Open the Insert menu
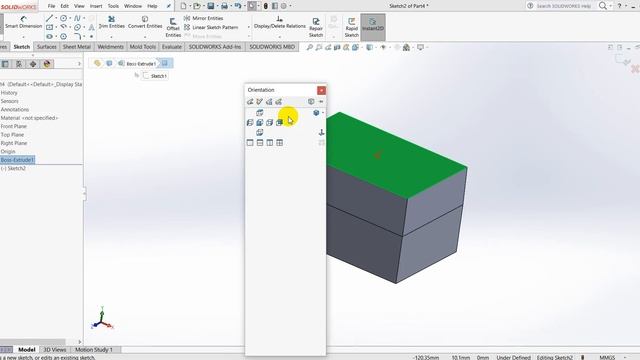The image size is (640, 360). point(96,6)
